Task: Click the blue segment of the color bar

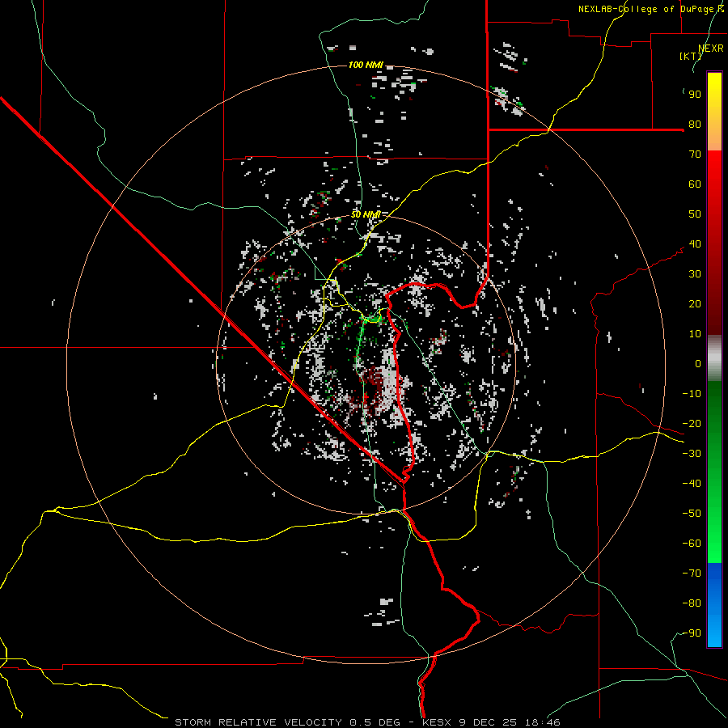Action: pos(714,603)
